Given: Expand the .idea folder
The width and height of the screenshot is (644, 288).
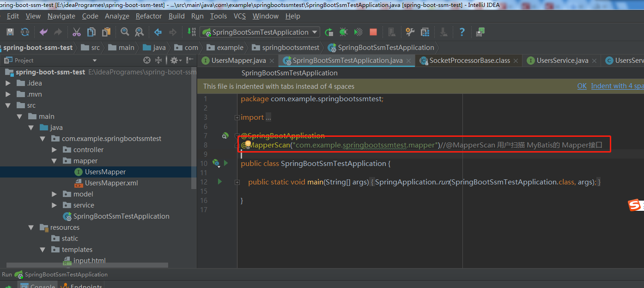Looking at the screenshot, I should pos(8,83).
